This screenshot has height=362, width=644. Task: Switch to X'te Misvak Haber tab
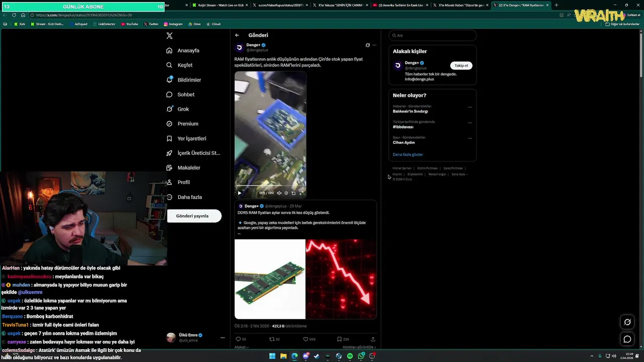tap(460, 5)
